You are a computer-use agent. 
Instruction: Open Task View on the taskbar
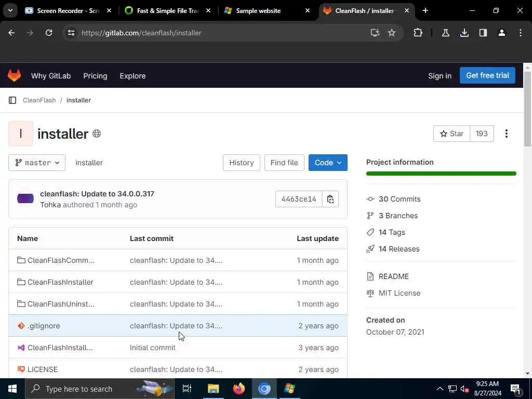click(187, 389)
